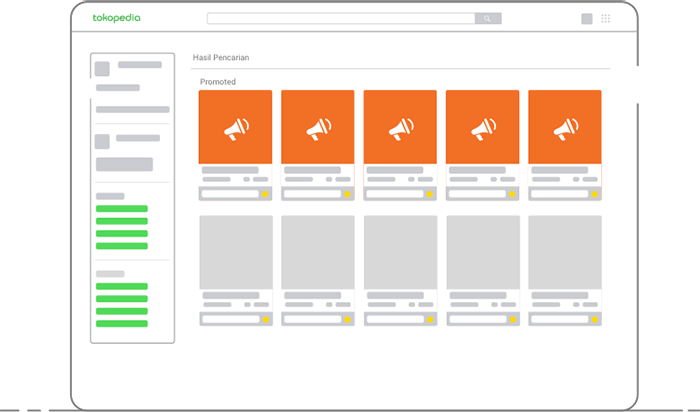
Task: Open the last gray product thumbnail in the second row
Action: point(565,252)
